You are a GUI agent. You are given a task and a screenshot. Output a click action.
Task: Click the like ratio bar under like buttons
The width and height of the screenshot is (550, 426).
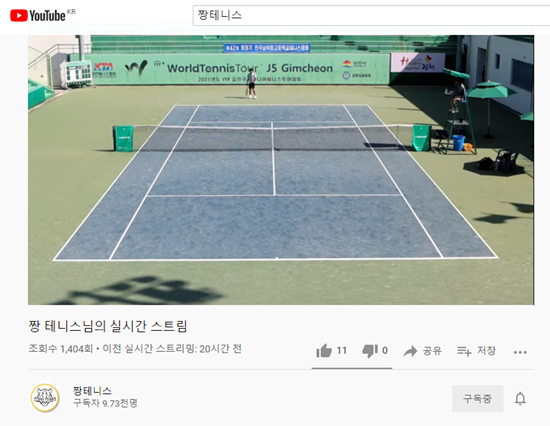352,368
